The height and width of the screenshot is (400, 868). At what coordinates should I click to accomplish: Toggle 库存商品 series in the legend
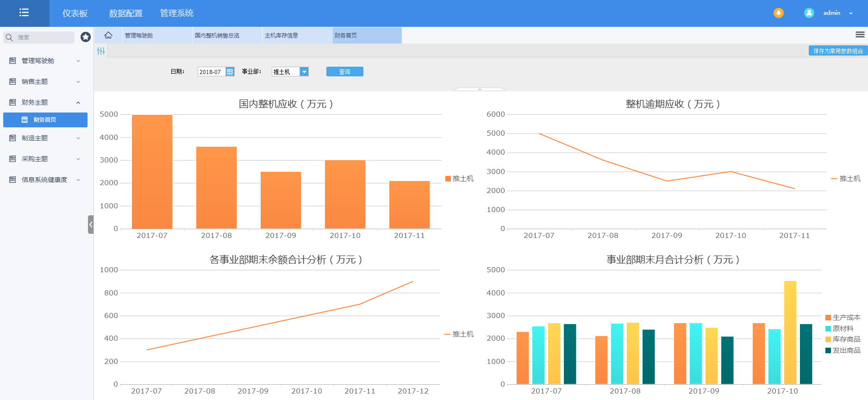click(843, 339)
